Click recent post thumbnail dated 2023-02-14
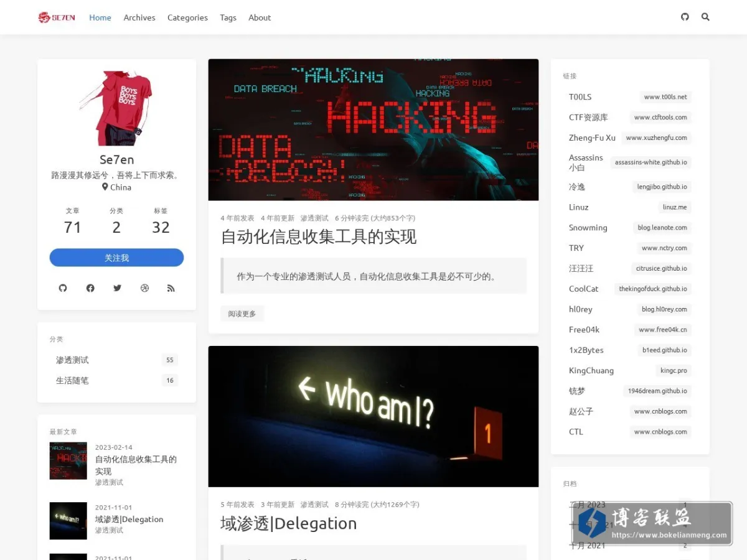Screen dimensions: 747x560 click(x=68, y=461)
